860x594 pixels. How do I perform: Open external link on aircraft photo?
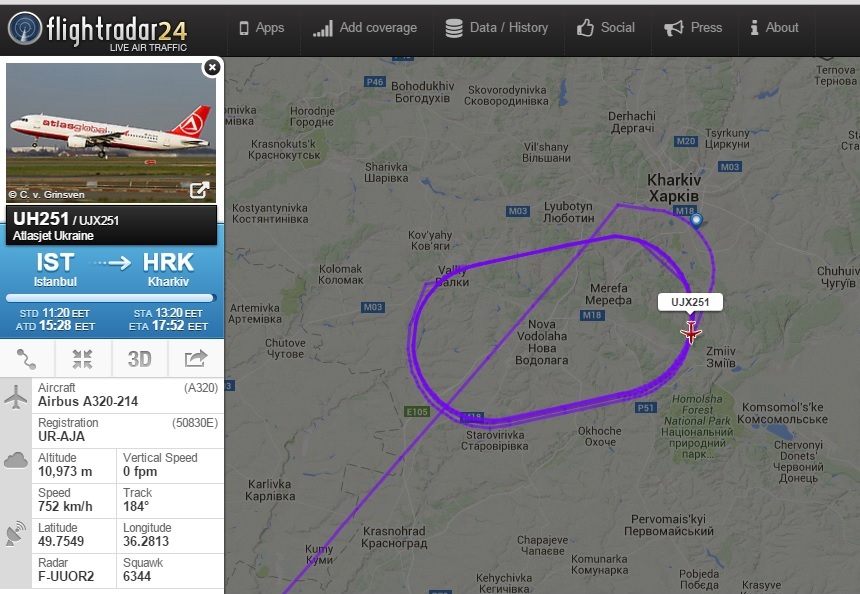pyautogui.click(x=199, y=190)
